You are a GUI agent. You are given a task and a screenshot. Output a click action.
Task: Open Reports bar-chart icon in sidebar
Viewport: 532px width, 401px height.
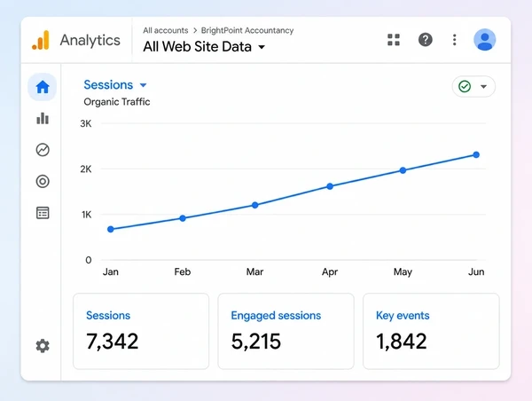coord(43,119)
